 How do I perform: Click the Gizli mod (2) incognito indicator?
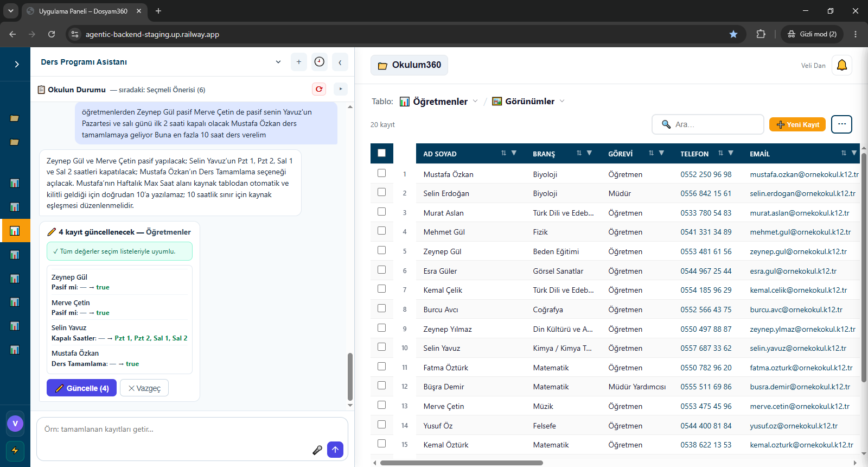pyautogui.click(x=812, y=34)
